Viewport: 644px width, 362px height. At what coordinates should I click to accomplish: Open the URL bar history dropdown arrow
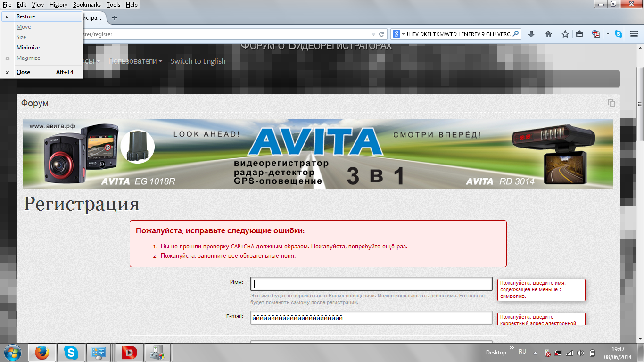tap(373, 34)
